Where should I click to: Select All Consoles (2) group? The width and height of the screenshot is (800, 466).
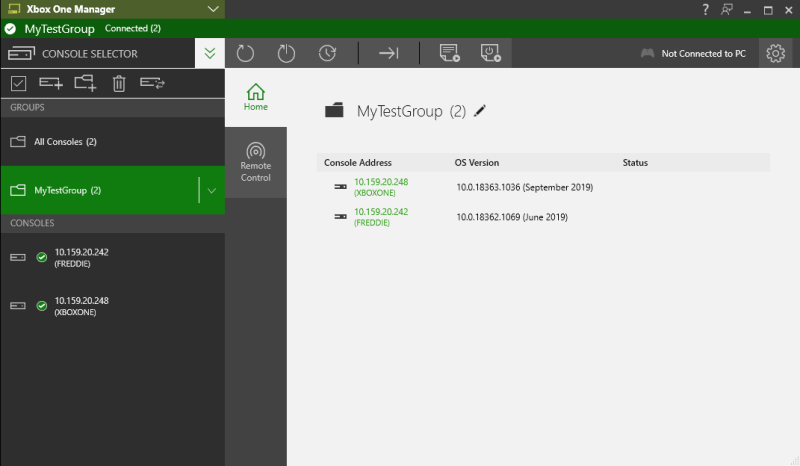pyautogui.click(x=112, y=141)
